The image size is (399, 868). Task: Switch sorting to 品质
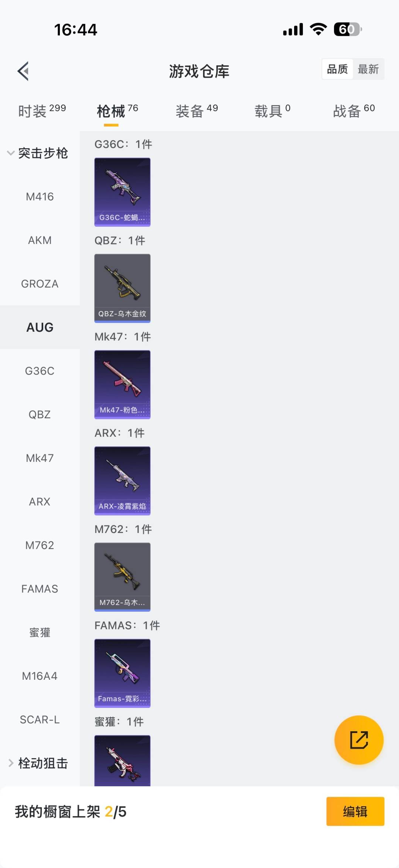[337, 69]
